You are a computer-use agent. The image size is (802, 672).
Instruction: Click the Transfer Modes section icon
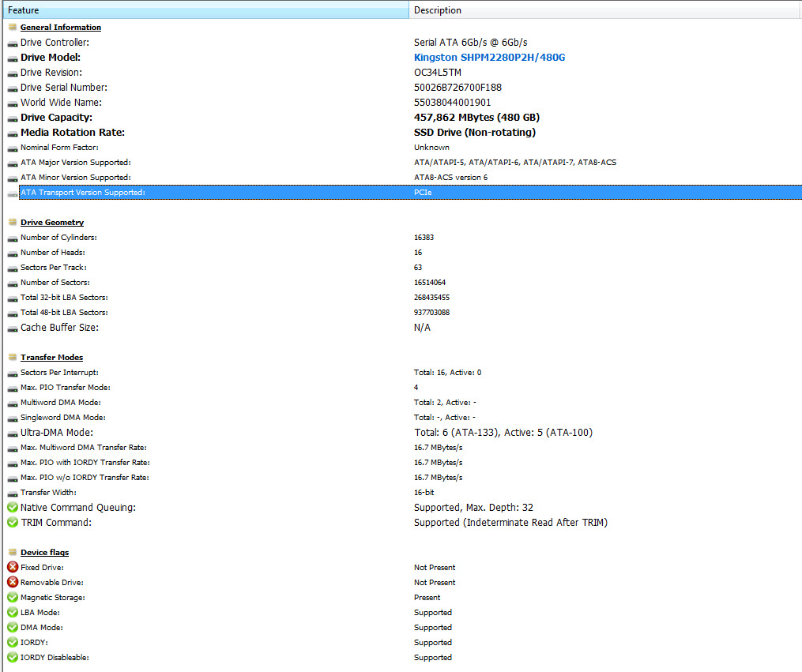13,357
